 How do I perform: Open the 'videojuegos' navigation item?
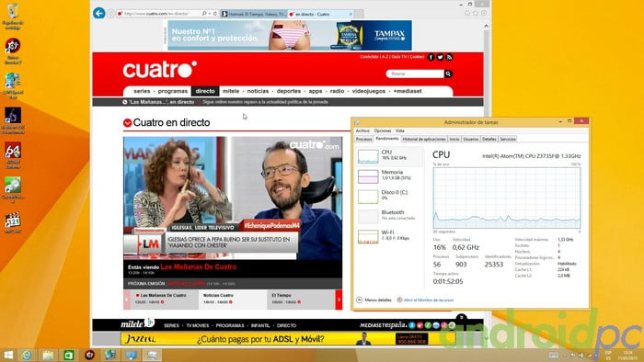point(369,91)
